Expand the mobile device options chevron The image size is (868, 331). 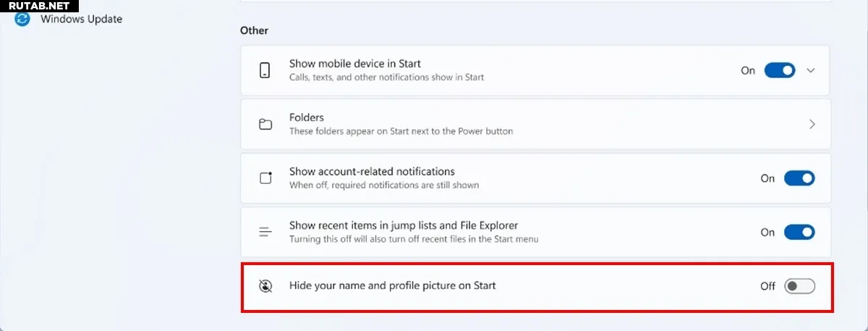(811, 70)
